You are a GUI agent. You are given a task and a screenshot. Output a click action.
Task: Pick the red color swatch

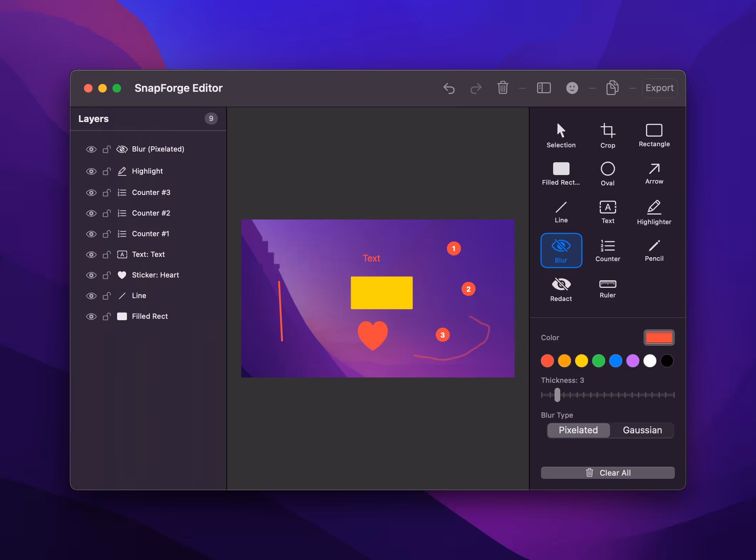tap(547, 361)
